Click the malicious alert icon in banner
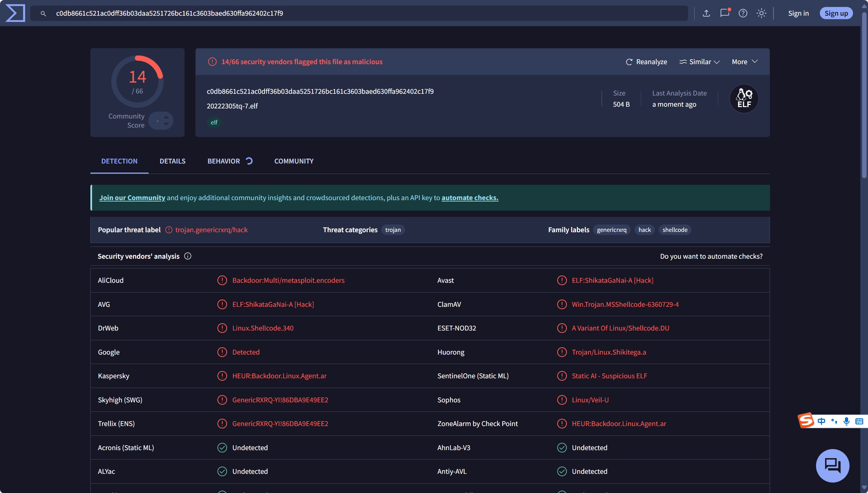Image resolution: width=868 pixels, height=493 pixels. click(x=212, y=62)
